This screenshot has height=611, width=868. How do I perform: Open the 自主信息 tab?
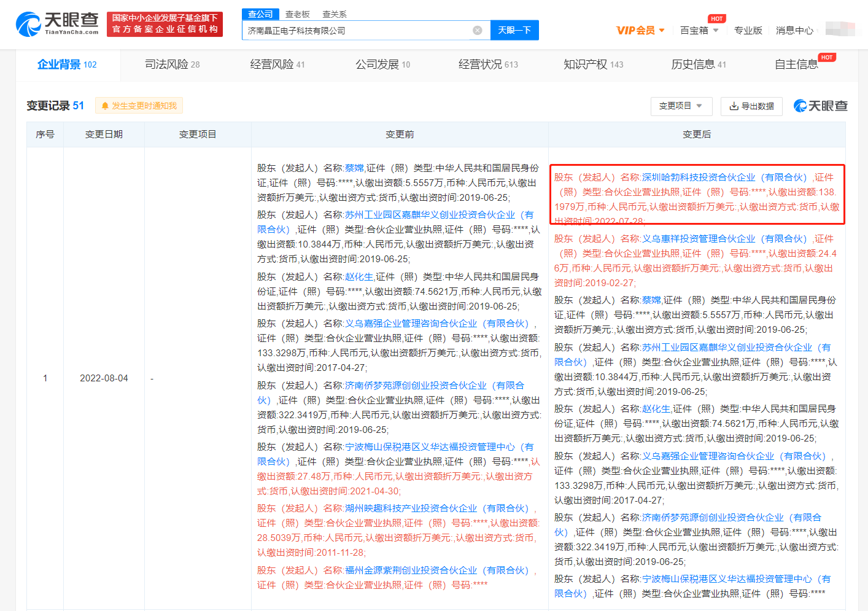coord(796,64)
